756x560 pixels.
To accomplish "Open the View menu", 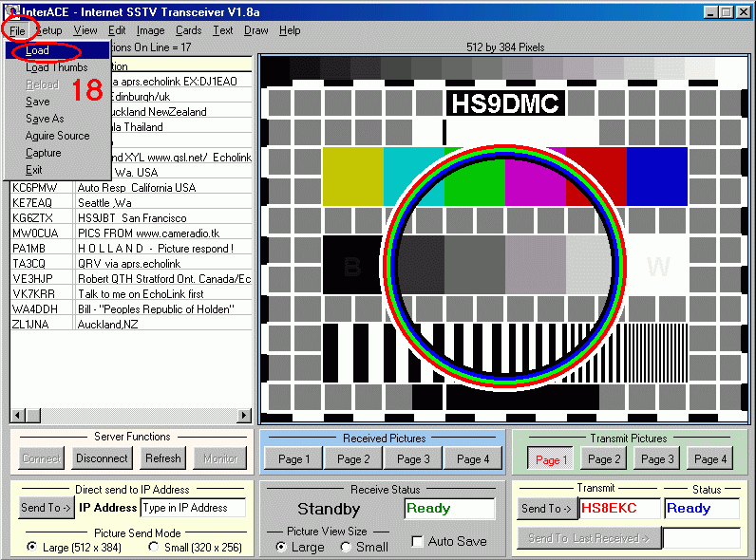I will [x=85, y=30].
